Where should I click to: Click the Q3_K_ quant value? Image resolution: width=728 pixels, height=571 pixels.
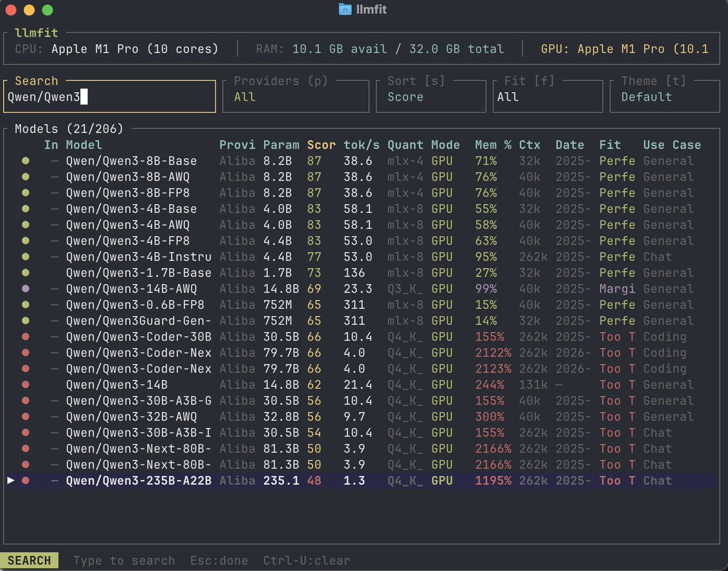[x=405, y=289]
